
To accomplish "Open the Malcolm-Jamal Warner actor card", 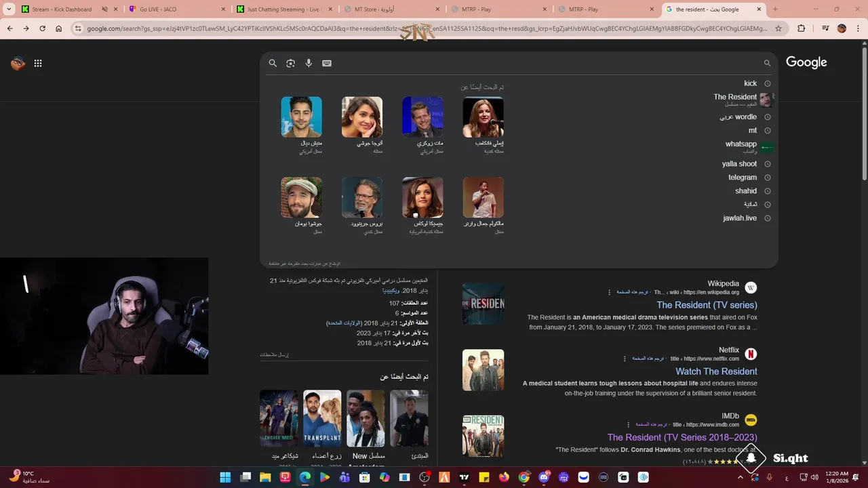I will 483,206.
